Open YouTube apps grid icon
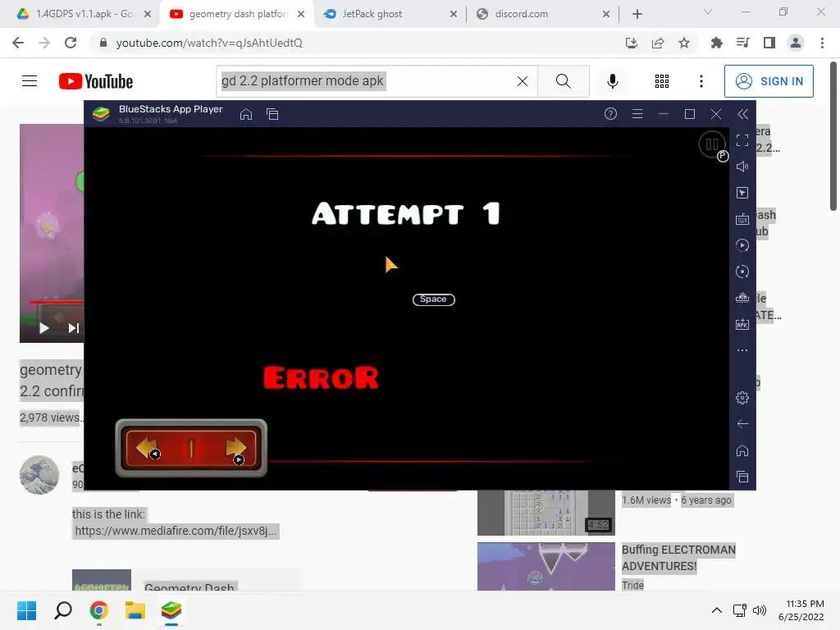Screen dimensions: 840x630 click(662, 81)
